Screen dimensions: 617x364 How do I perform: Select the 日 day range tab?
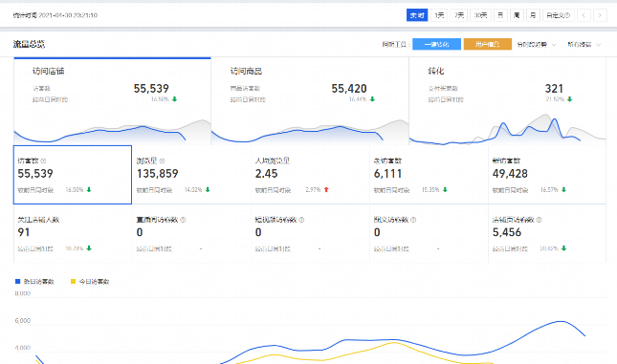coord(500,15)
